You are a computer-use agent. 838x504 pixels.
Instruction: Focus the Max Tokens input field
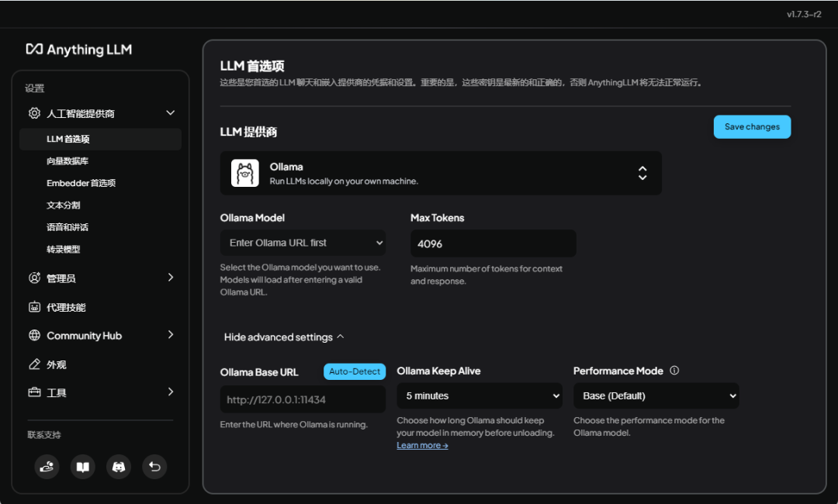pos(493,243)
